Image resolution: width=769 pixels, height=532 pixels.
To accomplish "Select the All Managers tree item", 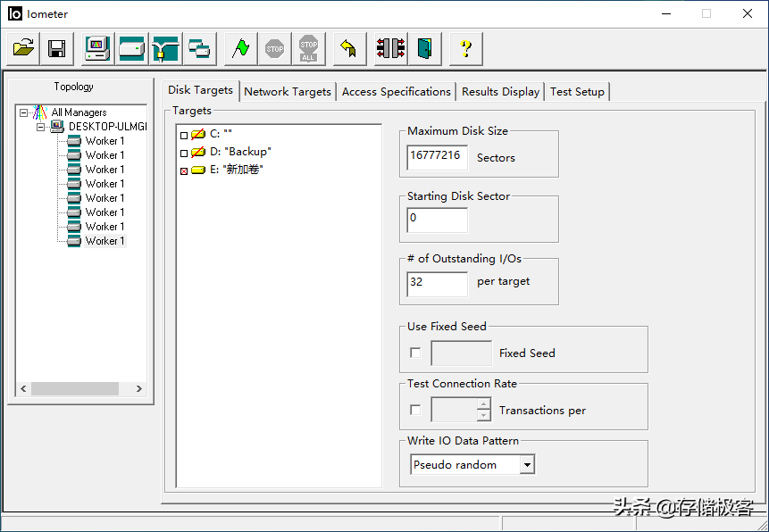I will (79, 112).
